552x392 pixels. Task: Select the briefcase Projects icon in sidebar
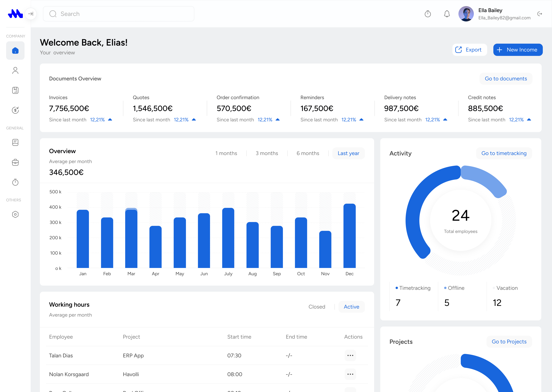15,162
